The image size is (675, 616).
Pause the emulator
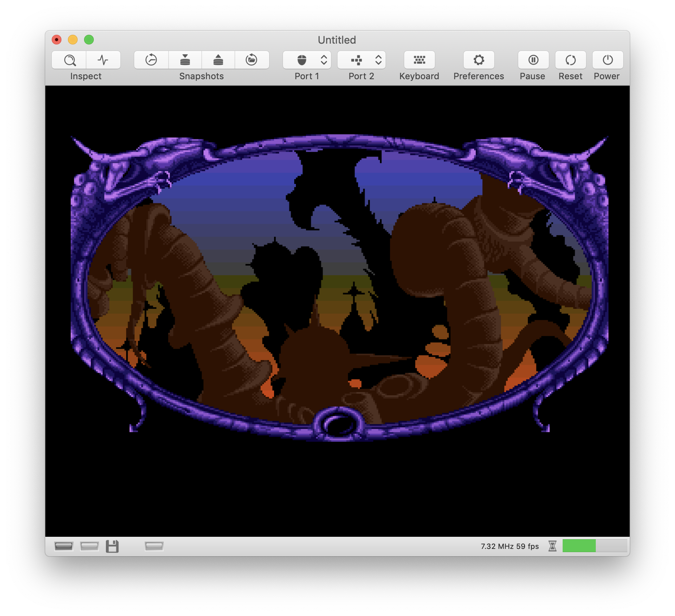point(534,60)
